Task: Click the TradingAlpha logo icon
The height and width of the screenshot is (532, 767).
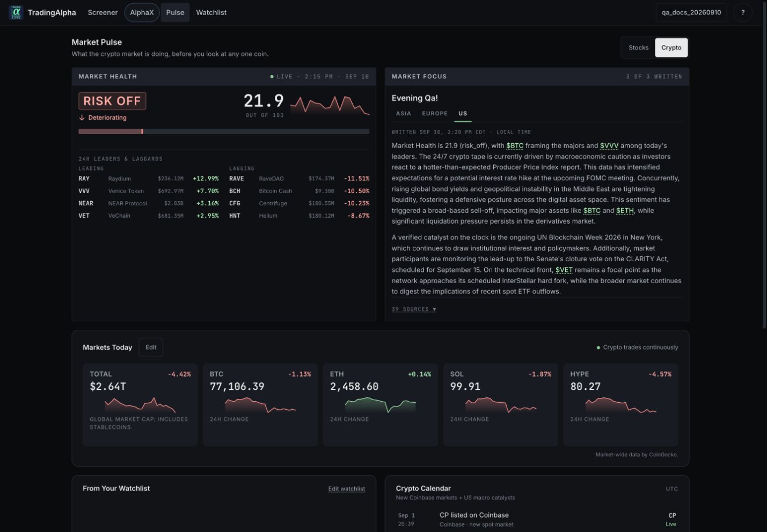Action: 16,12
